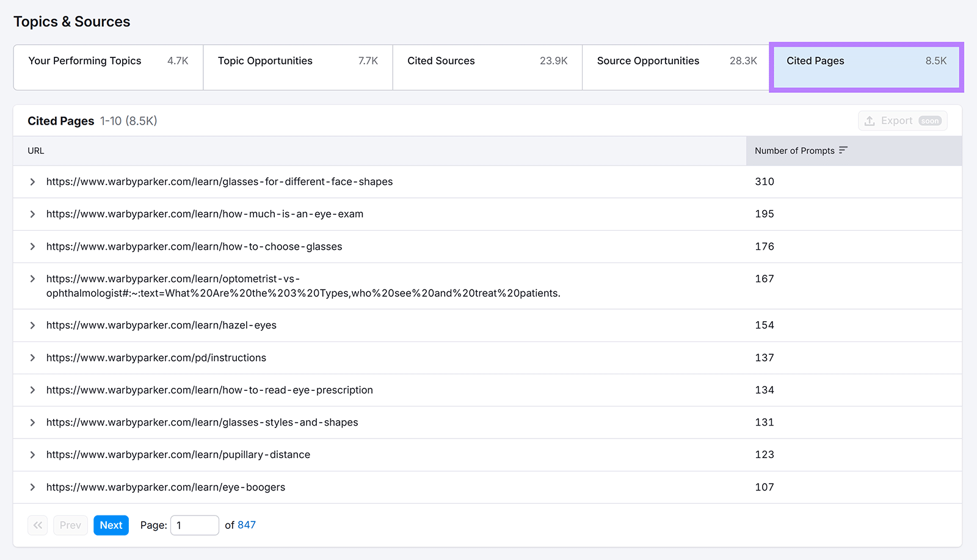Select the Cited Sources tab
The height and width of the screenshot is (560, 977).
pyautogui.click(x=487, y=67)
